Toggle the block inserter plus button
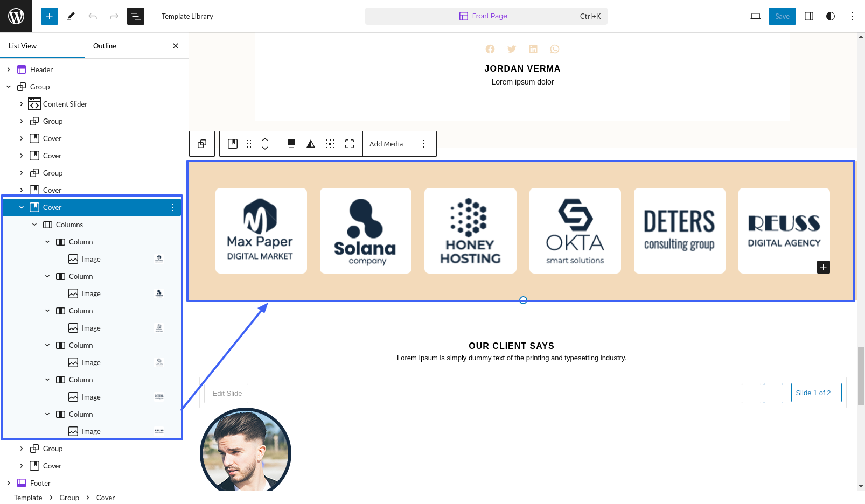 click(x=49, y=16)
